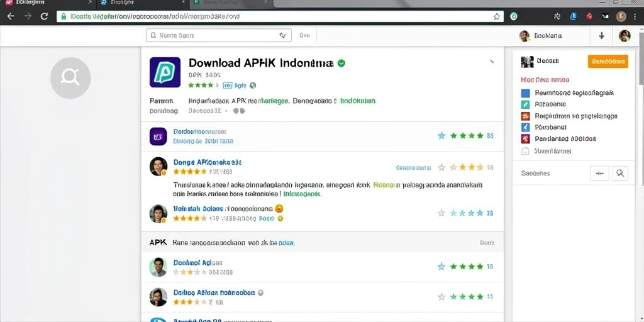Go back with the browser back arrow

[11, 16]
